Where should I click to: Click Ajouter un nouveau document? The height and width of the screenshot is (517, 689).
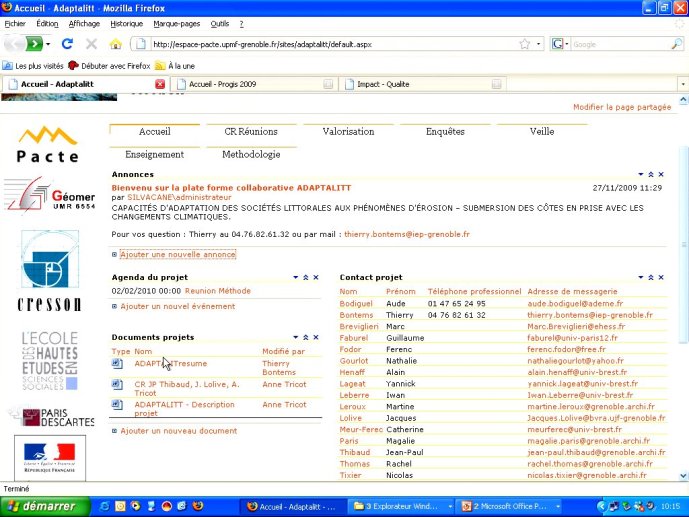(x=178, y=431)
